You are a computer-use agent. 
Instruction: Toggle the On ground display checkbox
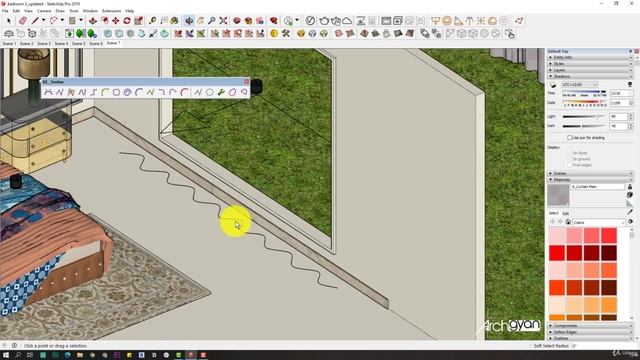570,159
